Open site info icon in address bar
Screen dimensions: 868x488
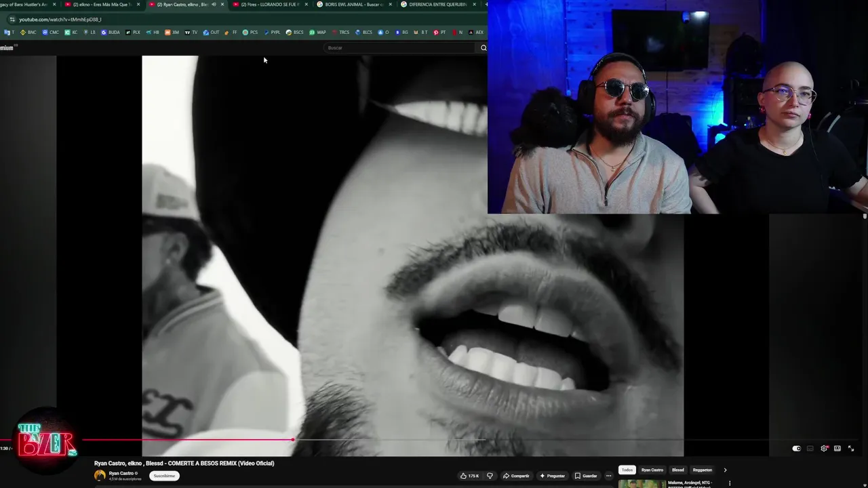pyautogui.click(x=12, y=20)
